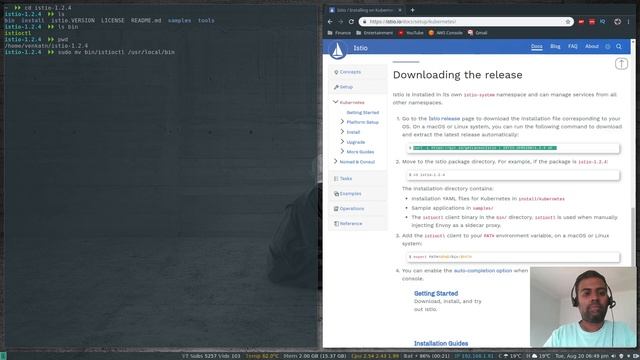This screenshot has width=640, height=360.
Task: Open Istio site settings gear icon
Action: 608,47
